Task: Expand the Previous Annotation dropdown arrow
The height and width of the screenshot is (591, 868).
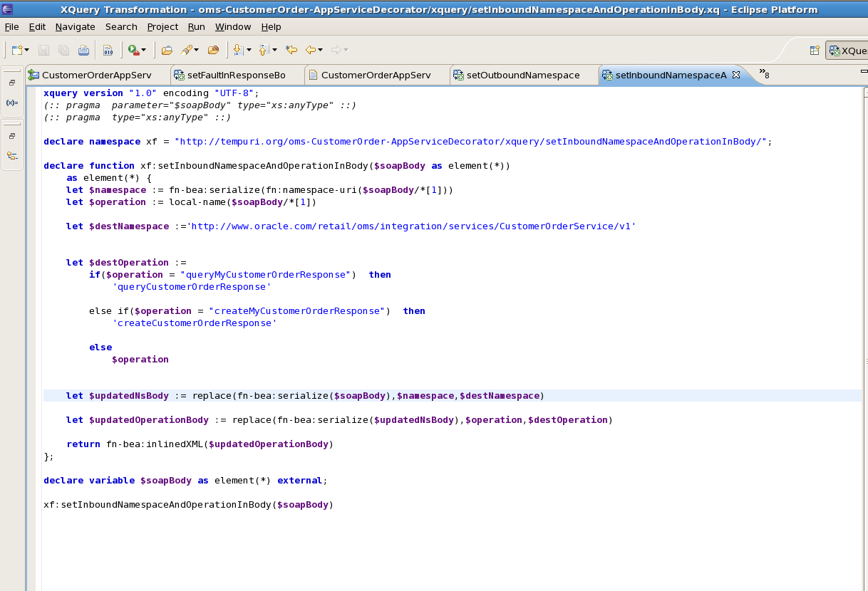Action: coord(274,50)
